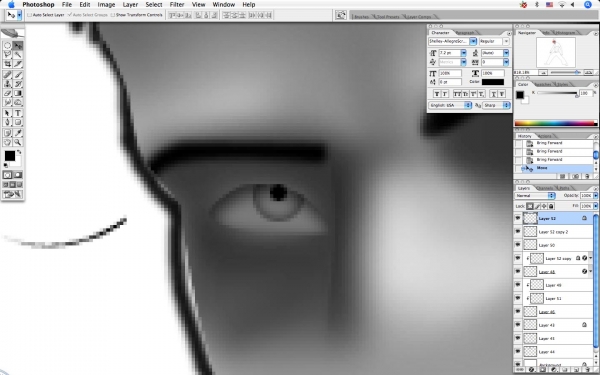Toggle visibility of Layer 50
This screenshot has width=600, height=375.
tap(518, 245)
